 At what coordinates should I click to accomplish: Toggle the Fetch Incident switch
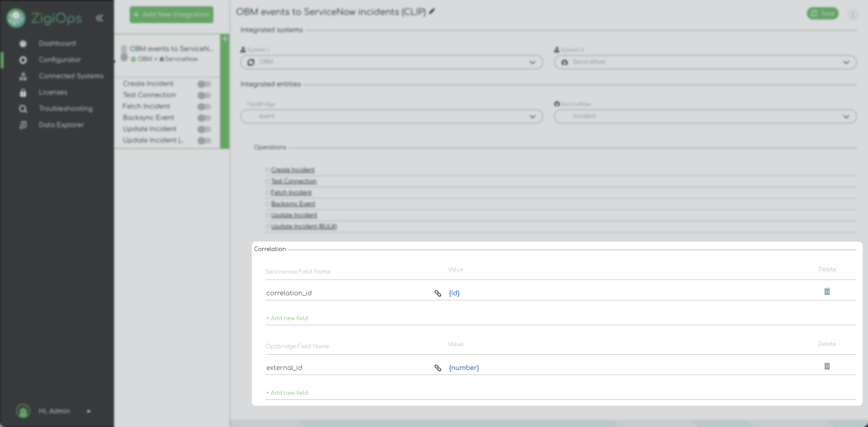[204, 107]
